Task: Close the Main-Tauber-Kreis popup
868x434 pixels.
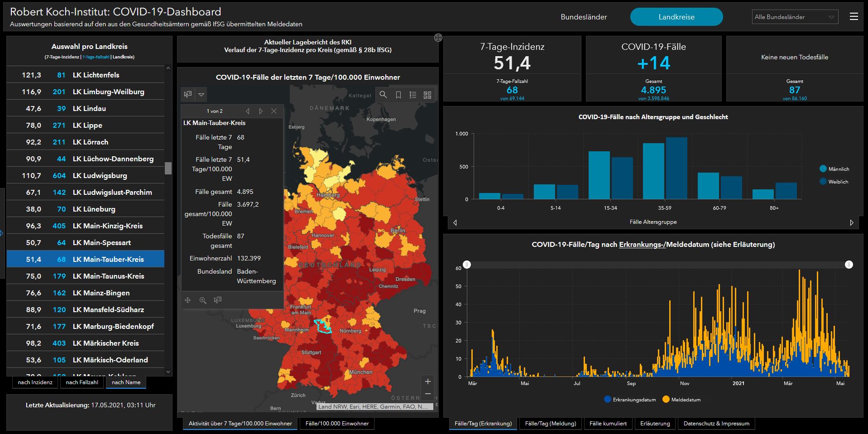Action: coord(274,111)
